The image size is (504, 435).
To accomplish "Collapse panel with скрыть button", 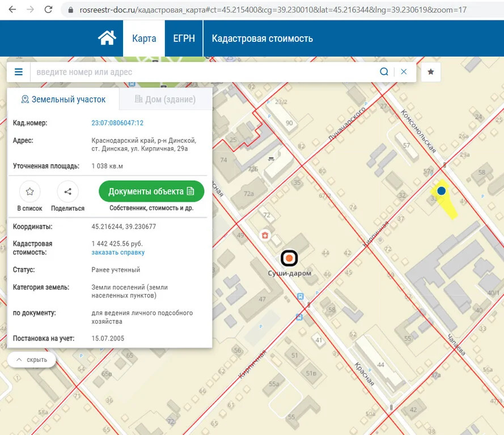I will pos(32,360).
